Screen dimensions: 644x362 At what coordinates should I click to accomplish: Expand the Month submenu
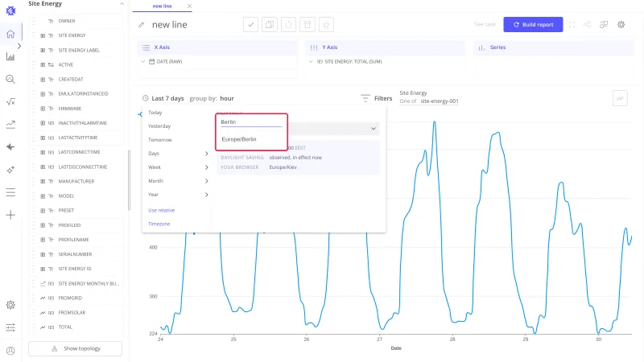pos(207,181)
